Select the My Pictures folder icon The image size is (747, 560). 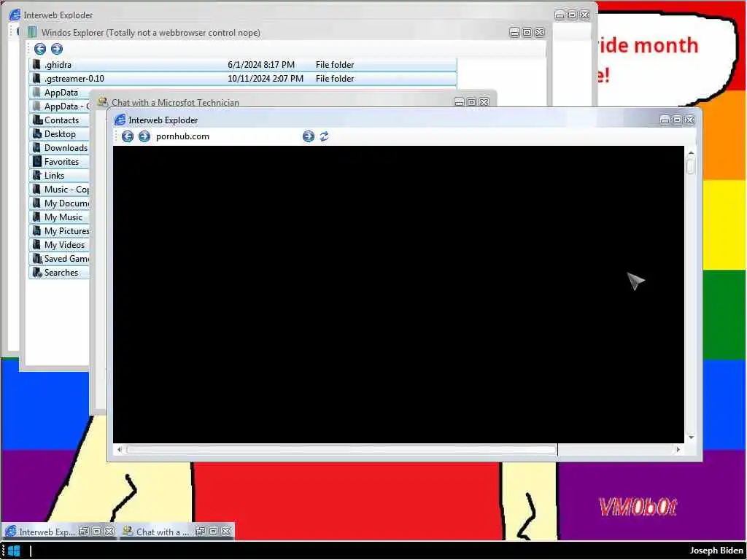pyautogui.click(x=36, y=231)
